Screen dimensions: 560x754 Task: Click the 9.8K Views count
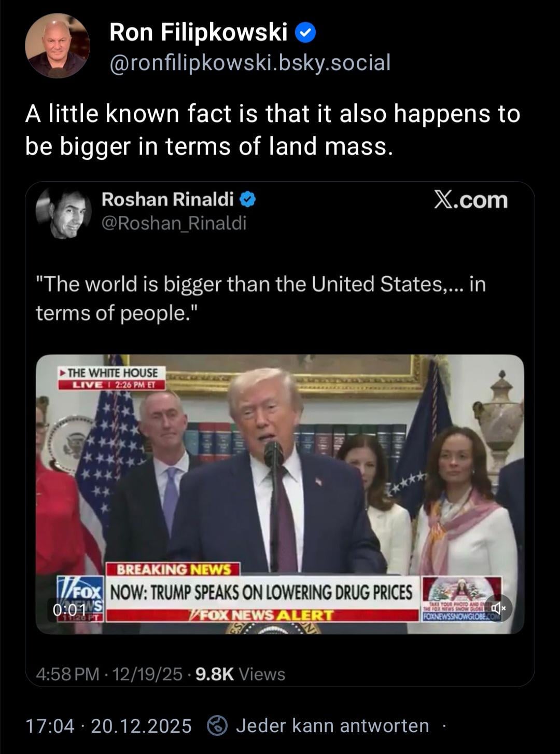point(241,674)
